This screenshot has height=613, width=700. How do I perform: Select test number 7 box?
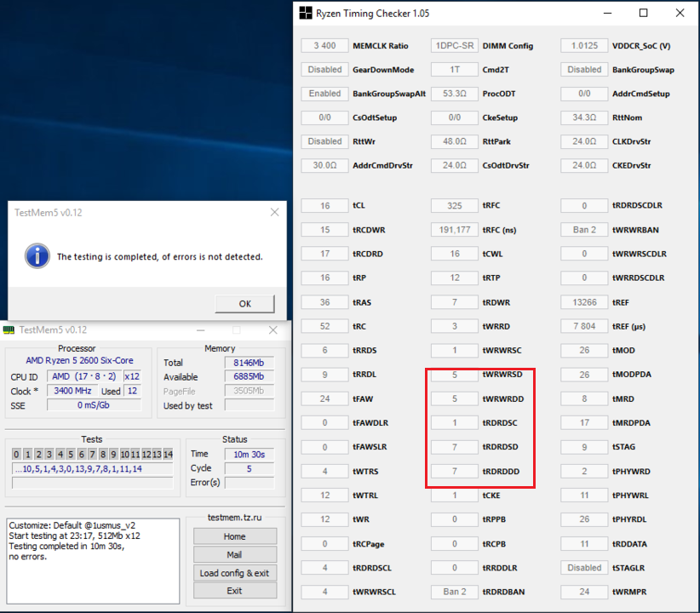pyautogui.click(x=92, y=454)
